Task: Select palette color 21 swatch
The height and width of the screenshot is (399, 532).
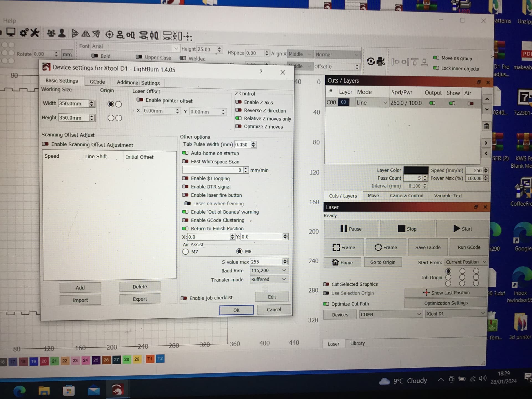Action: click(x=55, y=361)
